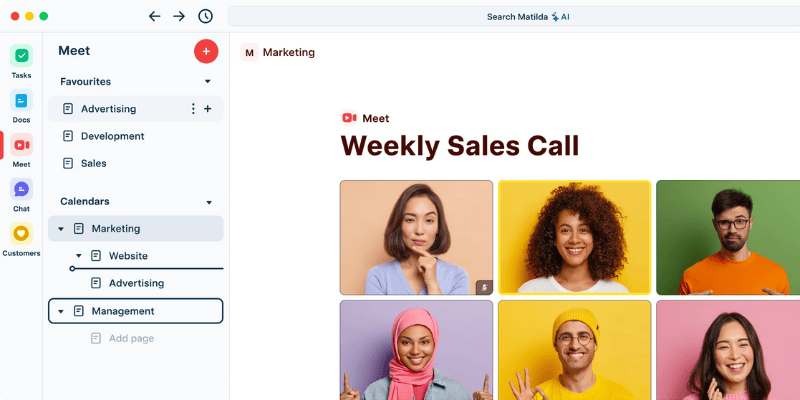Image resolution: width=800 pixels, height=400 pixels.
Task: Collapse the Marketing tree arrow
Action: [61, 229]
